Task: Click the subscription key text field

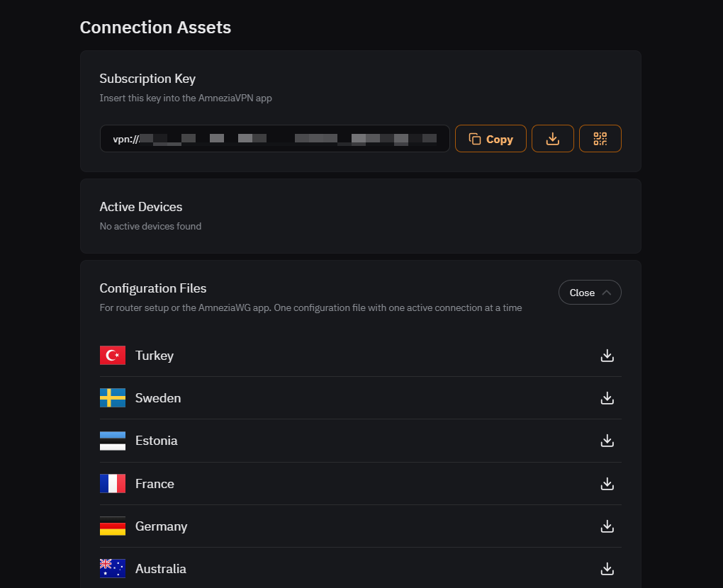Action: (275, 139)
